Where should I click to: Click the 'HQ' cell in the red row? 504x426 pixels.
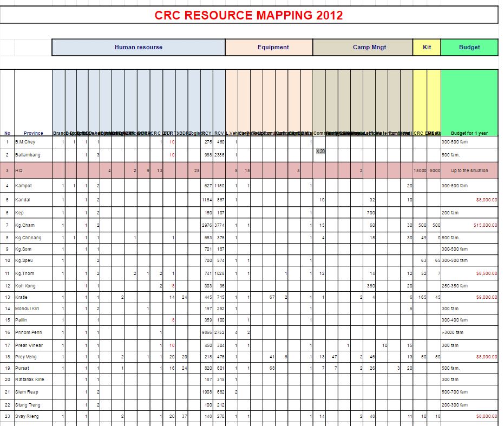pyautogui.click(x=34, y=171)
